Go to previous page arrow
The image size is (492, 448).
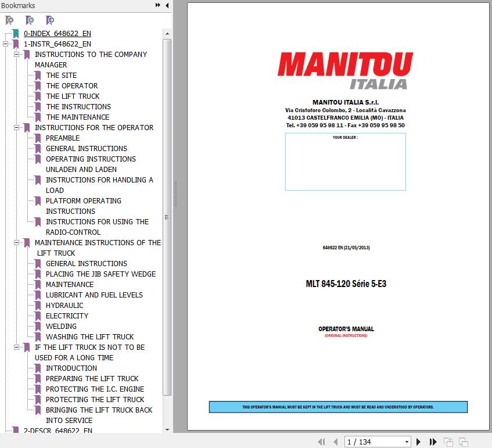click(335, 442)
